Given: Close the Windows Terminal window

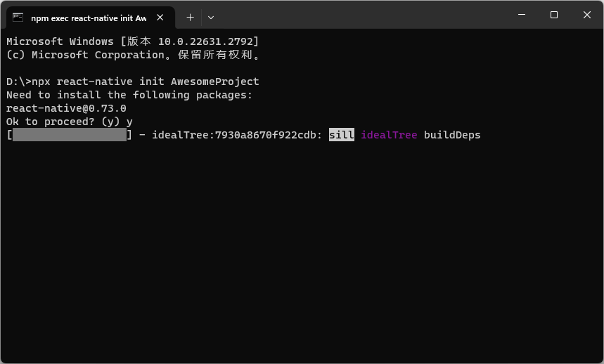Looking at the screenshot, I should coord(586,15).
